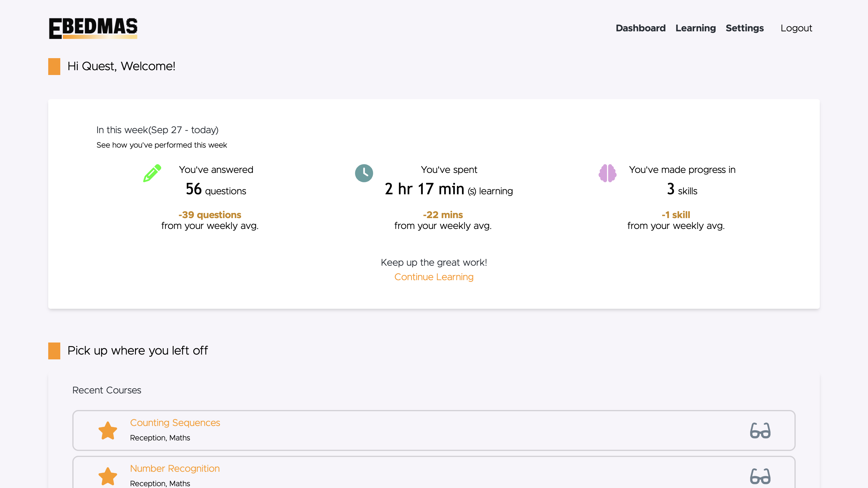Click the glasses icon for Number Recognition

(760, 476)
